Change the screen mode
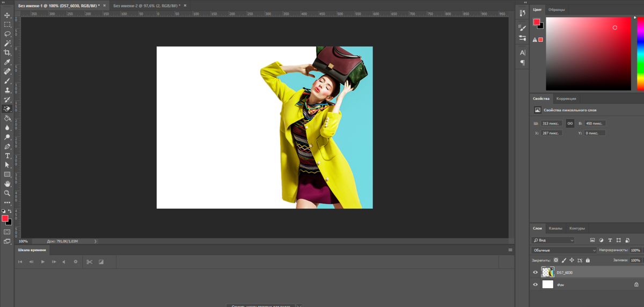 coord(7,242)
